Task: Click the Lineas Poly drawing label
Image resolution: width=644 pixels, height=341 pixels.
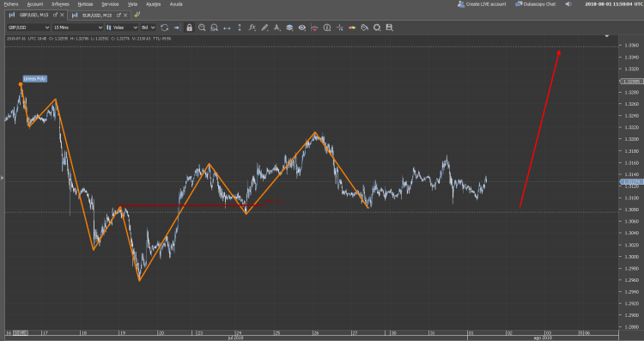Action: [x=35, y=78]
